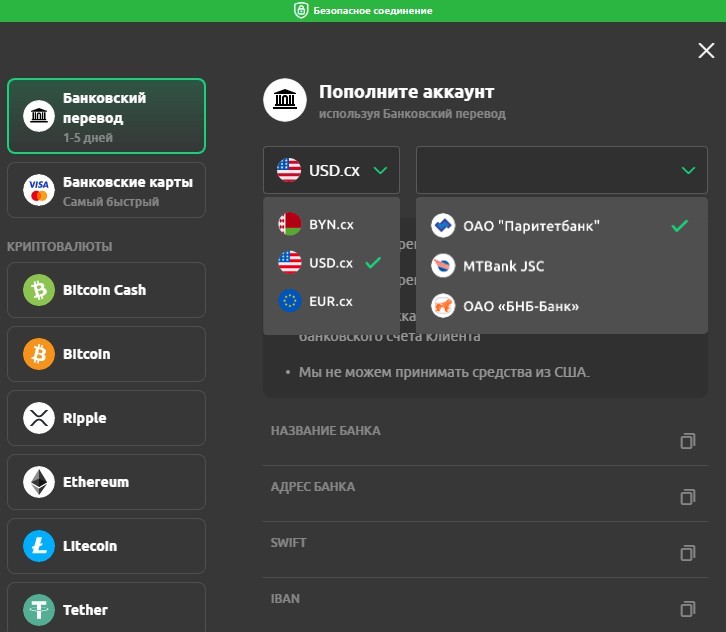Viewport: 726px width, 632px height.
Task: Click the green chevron next to USD.cx
Action: click(x=380, y=170)
